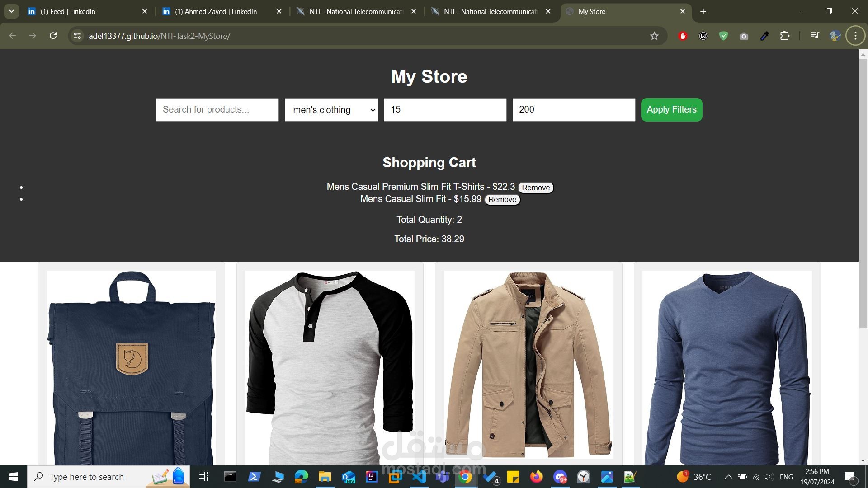Remove Mens Casual Slim Fit from cart
The width and height of the screenshot is (868, 488).
tap(502, 199)
